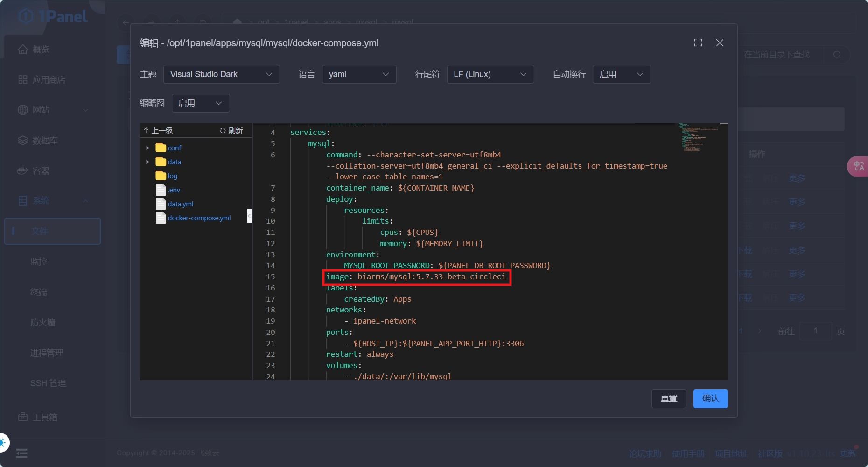Change the minimap setting dropdown
Screen dimensions: 868x467
200,103
